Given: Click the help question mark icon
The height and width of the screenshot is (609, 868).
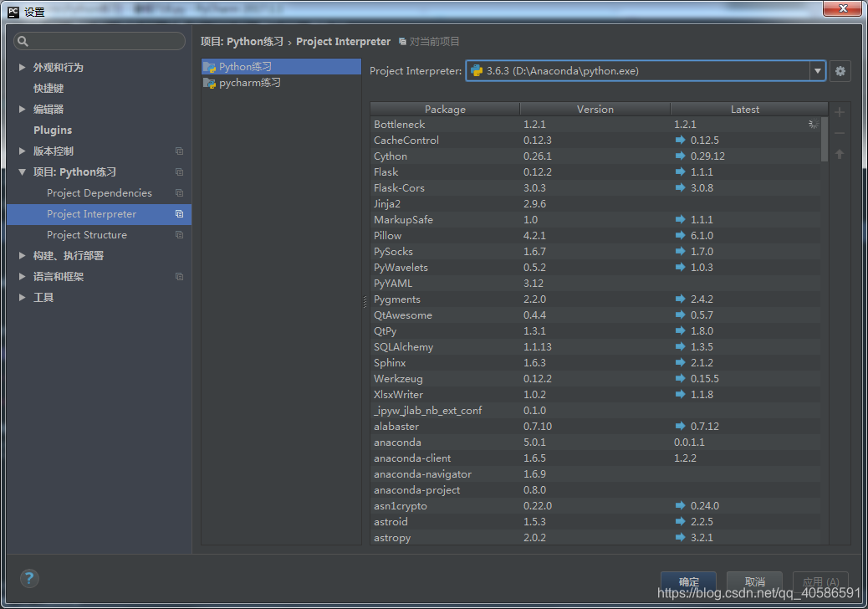Looking at the screenshot, I should coord(29,579).
